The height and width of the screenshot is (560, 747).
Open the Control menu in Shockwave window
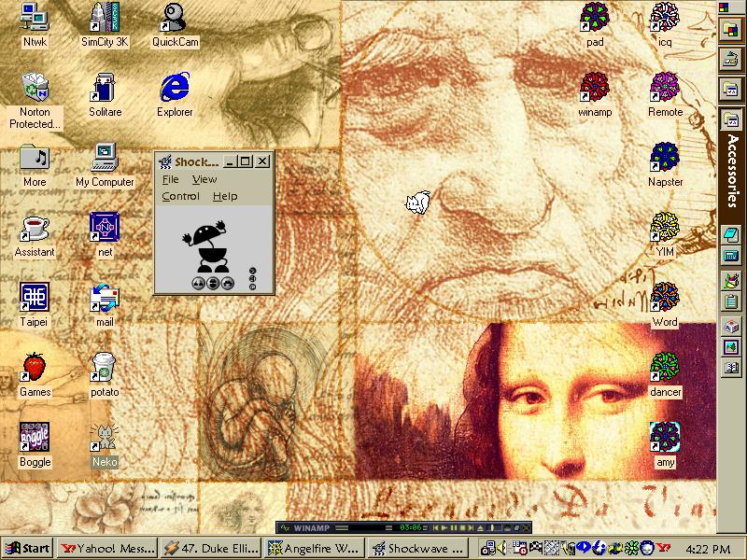(x=180, y=196)
